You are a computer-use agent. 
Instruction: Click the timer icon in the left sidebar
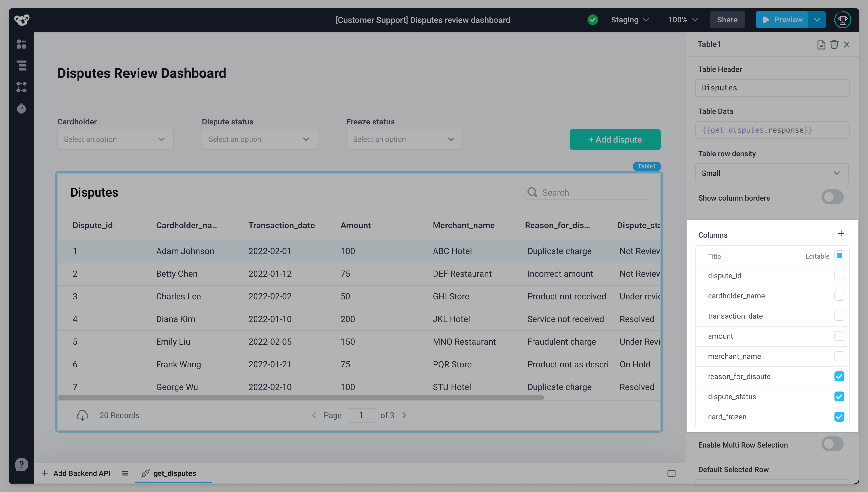coord(21,108)
